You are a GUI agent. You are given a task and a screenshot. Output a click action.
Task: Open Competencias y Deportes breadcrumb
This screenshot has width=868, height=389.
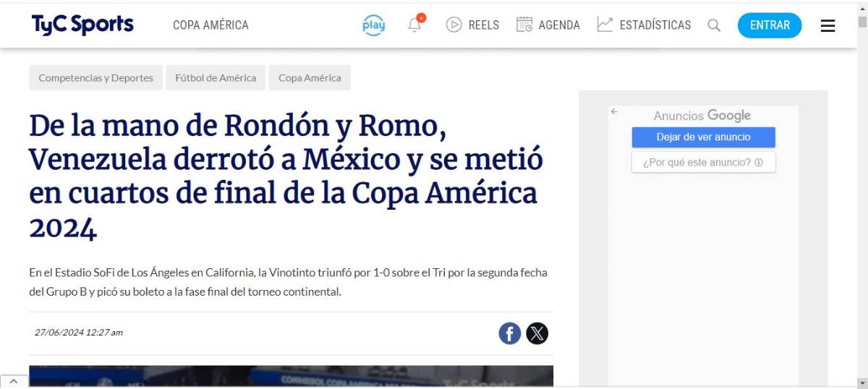point(95,78)
